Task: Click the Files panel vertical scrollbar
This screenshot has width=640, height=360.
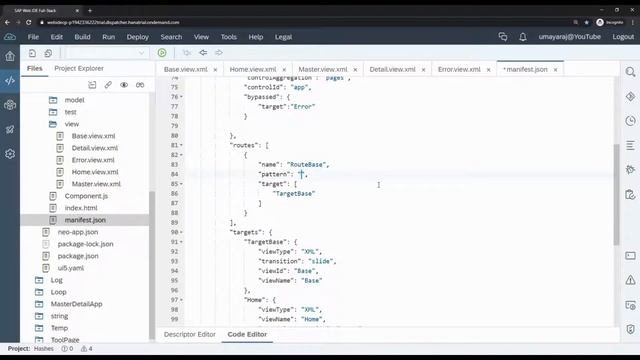Action: pos(152,265)
